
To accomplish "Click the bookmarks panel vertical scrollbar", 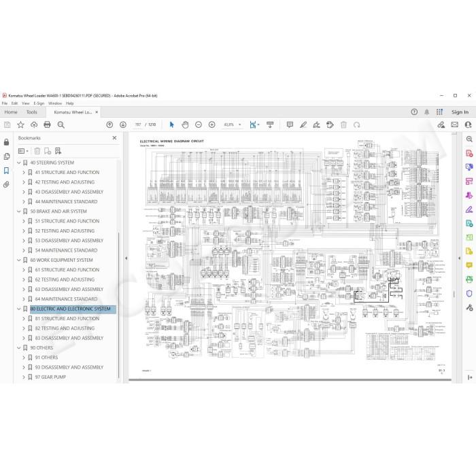I will coord(118,305).
